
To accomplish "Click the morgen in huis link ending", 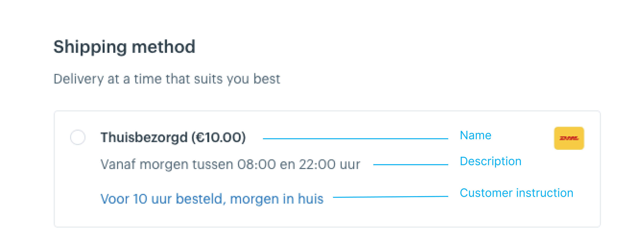I will [x=276, y=199].
